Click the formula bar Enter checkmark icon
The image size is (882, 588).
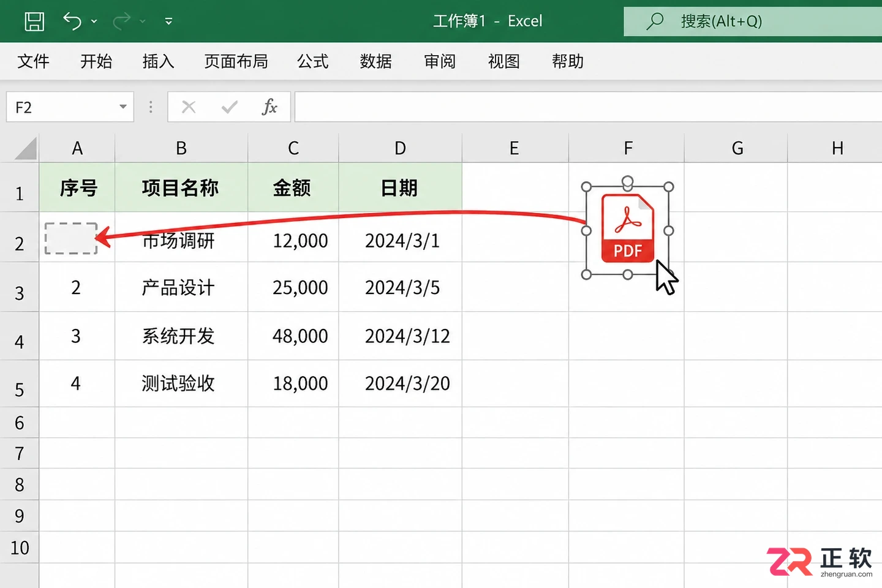230,107
